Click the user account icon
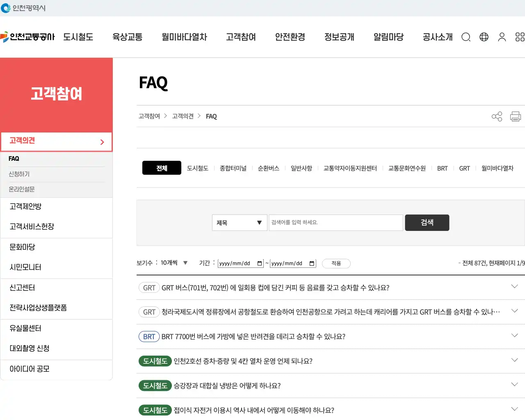Viewport: 525px width, 420px height. [x=502, y=37]
